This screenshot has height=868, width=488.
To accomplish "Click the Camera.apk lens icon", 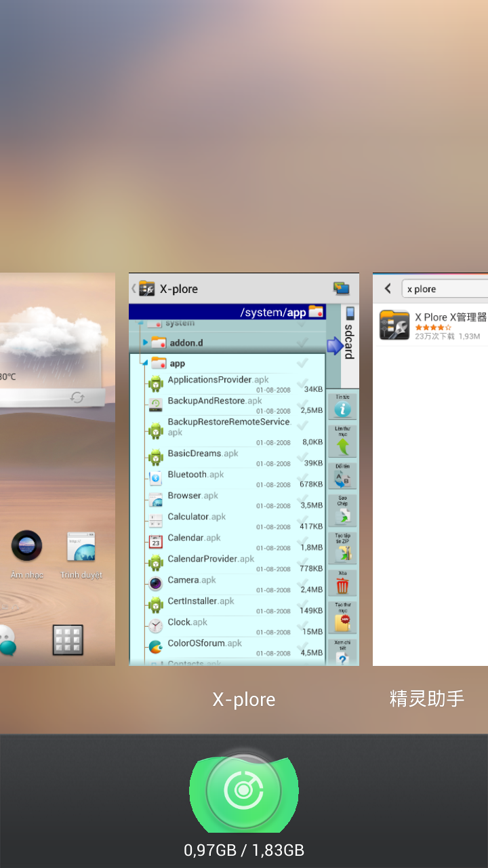I will tap(156, 584).
